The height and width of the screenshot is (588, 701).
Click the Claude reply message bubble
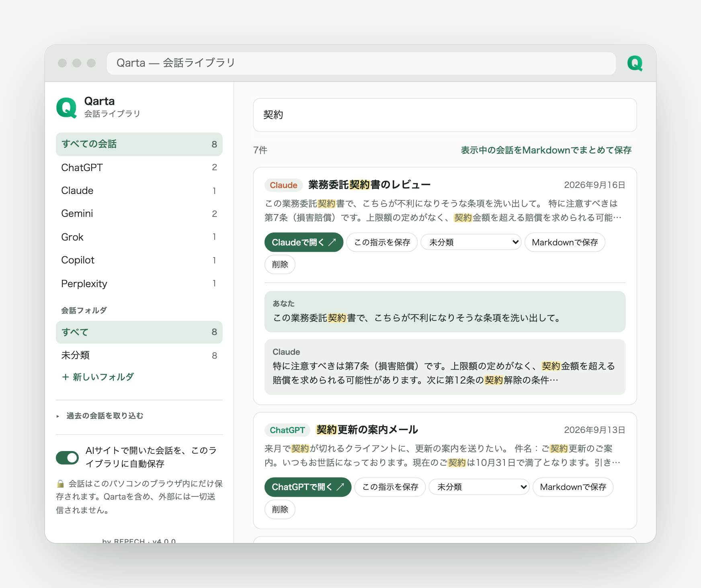pos(445,367)
